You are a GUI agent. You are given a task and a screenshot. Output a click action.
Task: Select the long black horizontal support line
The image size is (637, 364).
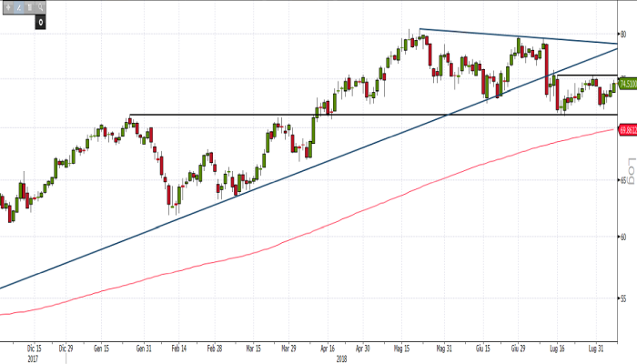click(x=364, y=115)
